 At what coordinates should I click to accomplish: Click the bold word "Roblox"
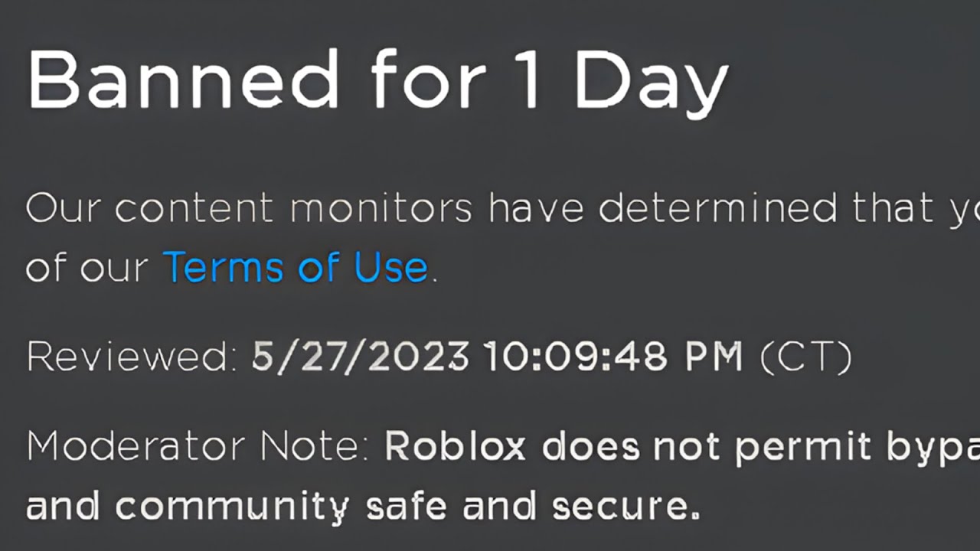pyautogui.click(x=455, y=446)
